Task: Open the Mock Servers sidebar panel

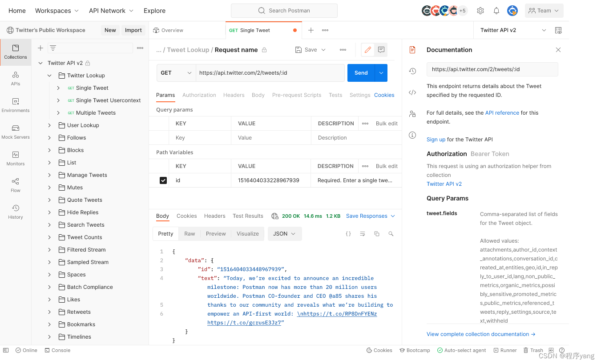Action: (16, 132)
